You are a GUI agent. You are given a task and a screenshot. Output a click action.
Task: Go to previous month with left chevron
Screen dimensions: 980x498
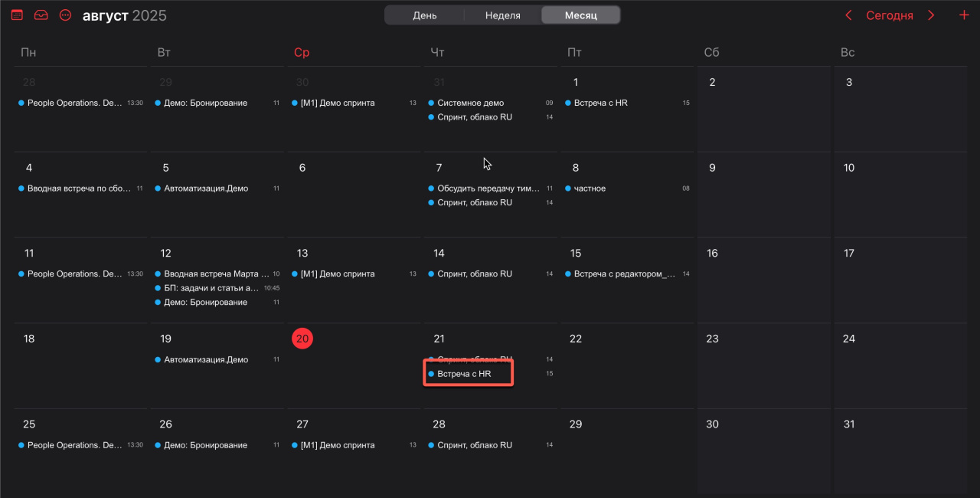coord(848,15)
